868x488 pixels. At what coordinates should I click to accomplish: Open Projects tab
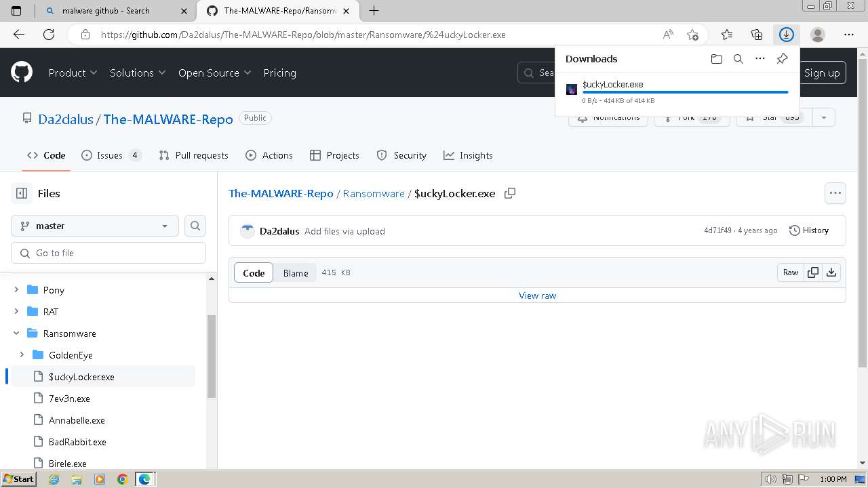(x=334, y=155)
